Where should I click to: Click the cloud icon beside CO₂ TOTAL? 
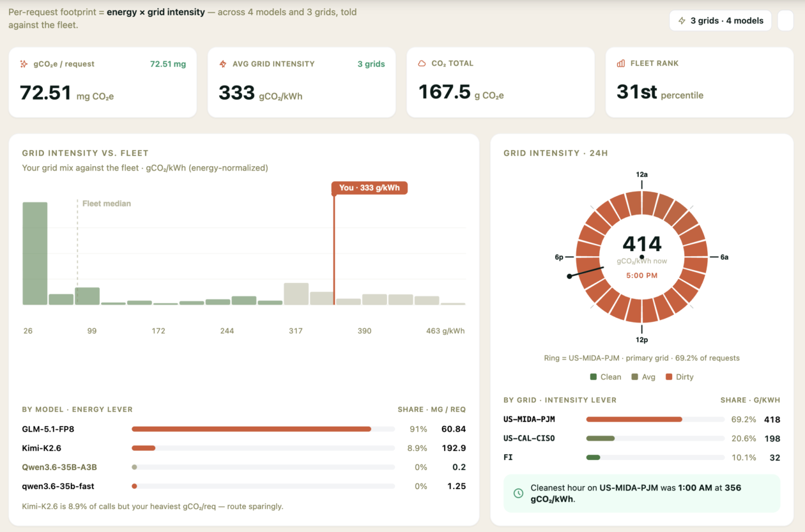coord(422,63)
